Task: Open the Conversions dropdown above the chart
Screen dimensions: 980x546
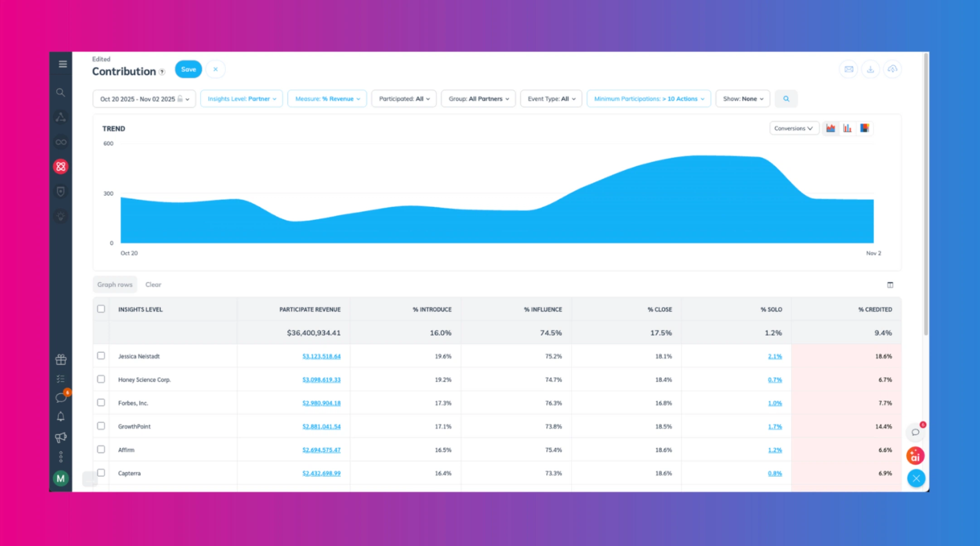Action: [793, 128]
